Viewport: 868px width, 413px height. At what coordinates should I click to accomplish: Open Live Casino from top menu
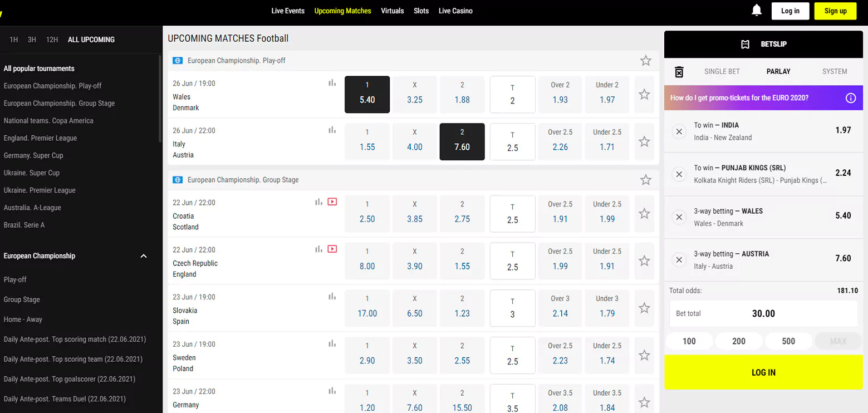point(455,11)
